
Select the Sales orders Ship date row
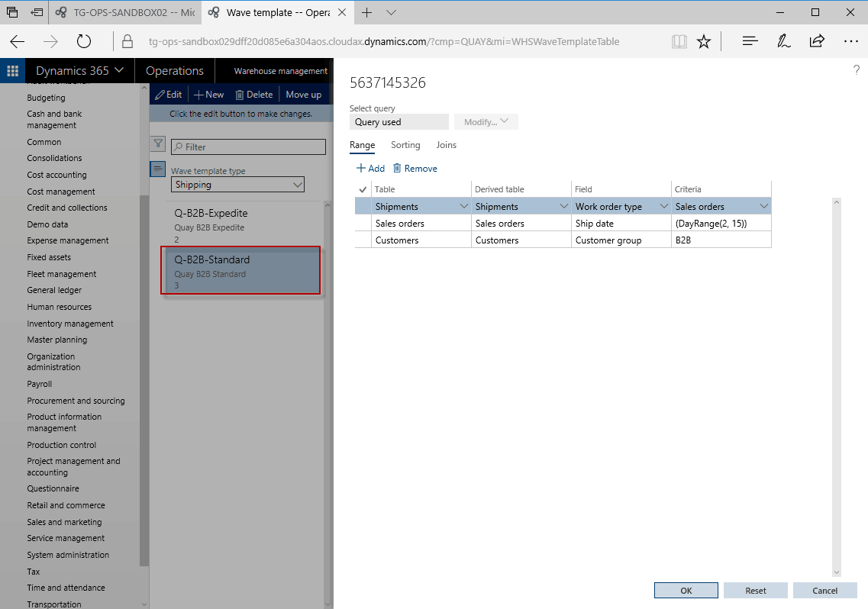(563, 223)
